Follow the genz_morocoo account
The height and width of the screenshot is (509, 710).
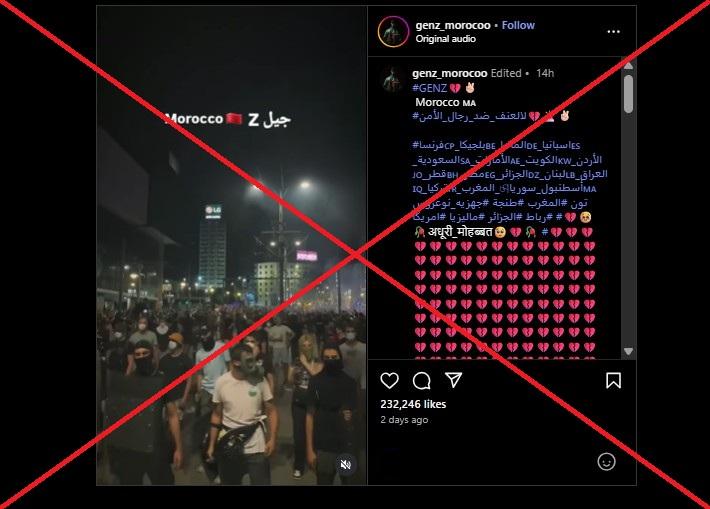[x=518, y=25]
